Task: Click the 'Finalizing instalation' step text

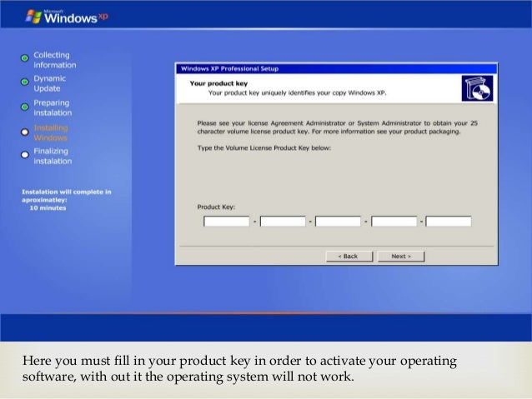Action: 53,156
